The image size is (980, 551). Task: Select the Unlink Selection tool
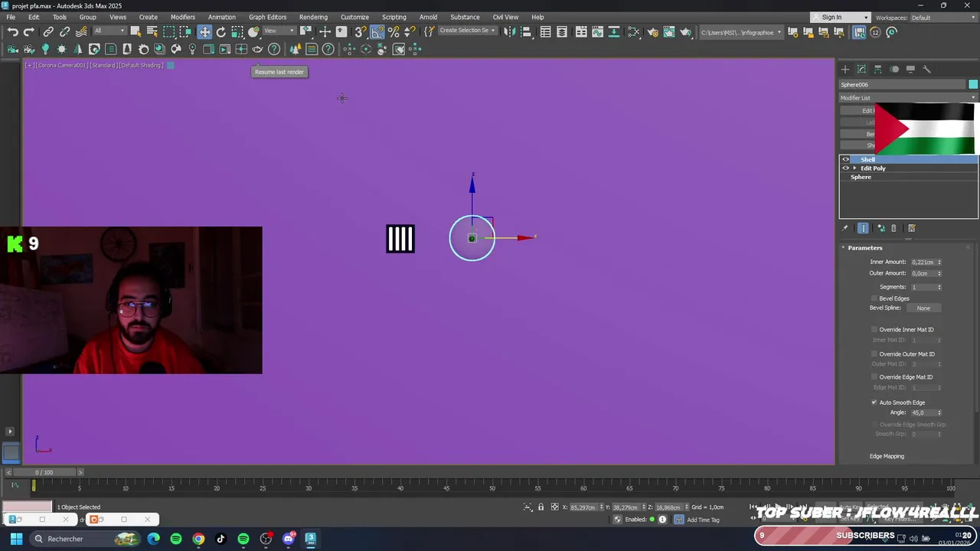point(65,32)
